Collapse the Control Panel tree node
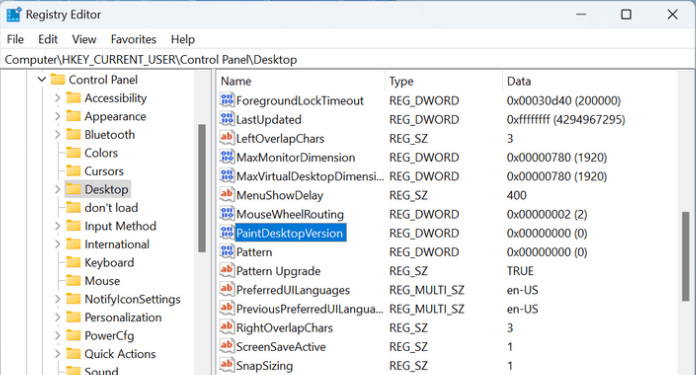Image resolution: width=696 pixels, height=375 pixels. [x=42, y=79]
